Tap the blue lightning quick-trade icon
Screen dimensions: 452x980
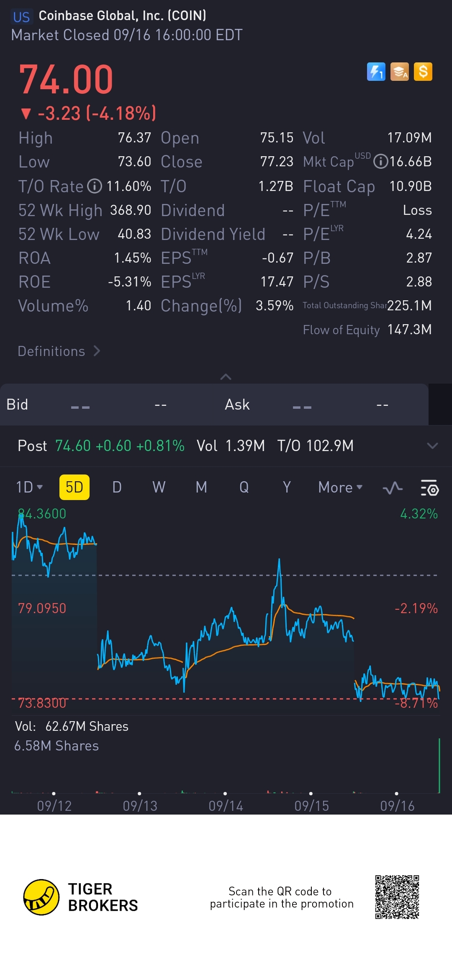click(x=376, y=72)
